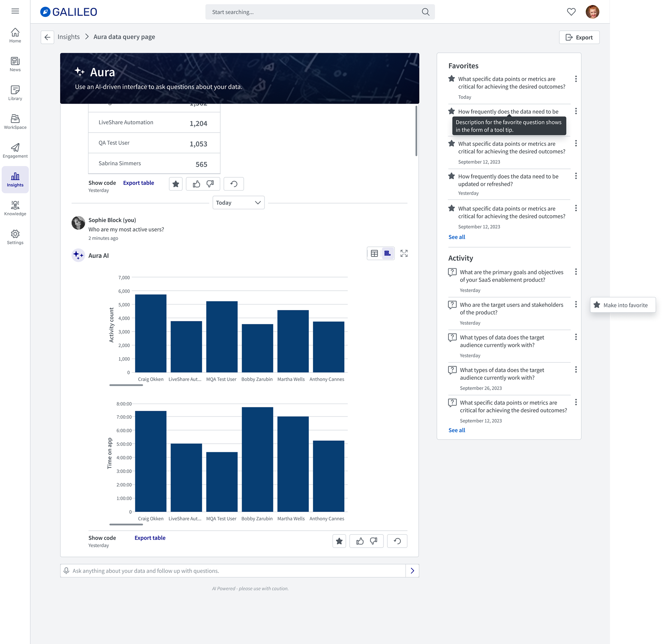Open options for favorite dated Yesterday
Screen dimensions: 663x644
tap(576, 176)
